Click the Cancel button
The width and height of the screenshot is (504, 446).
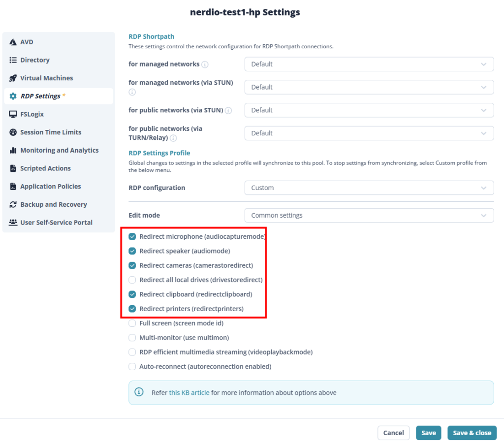pos(393,433)
